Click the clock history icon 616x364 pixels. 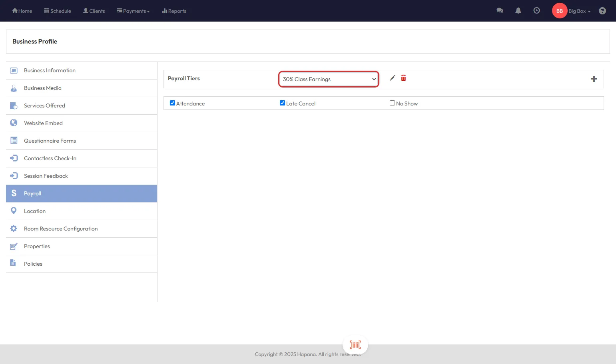click(x=536, y=11)
